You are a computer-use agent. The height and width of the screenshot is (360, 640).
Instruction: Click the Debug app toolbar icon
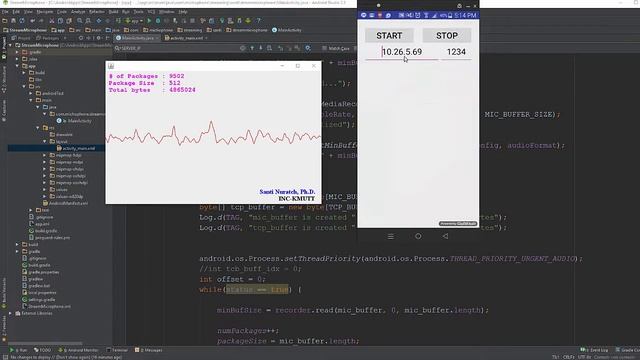pyautogui.click(x=158, y=20)
